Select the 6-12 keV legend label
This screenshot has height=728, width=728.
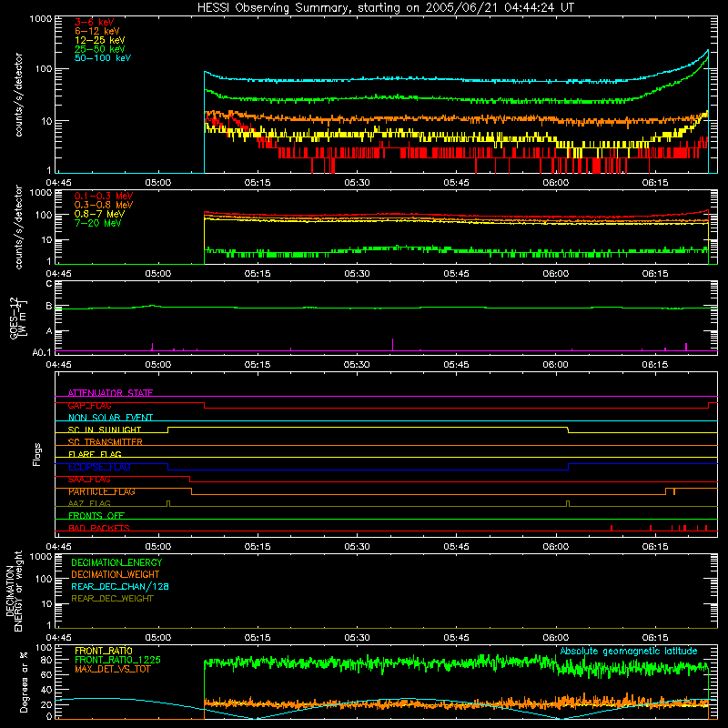coord(97,31)
